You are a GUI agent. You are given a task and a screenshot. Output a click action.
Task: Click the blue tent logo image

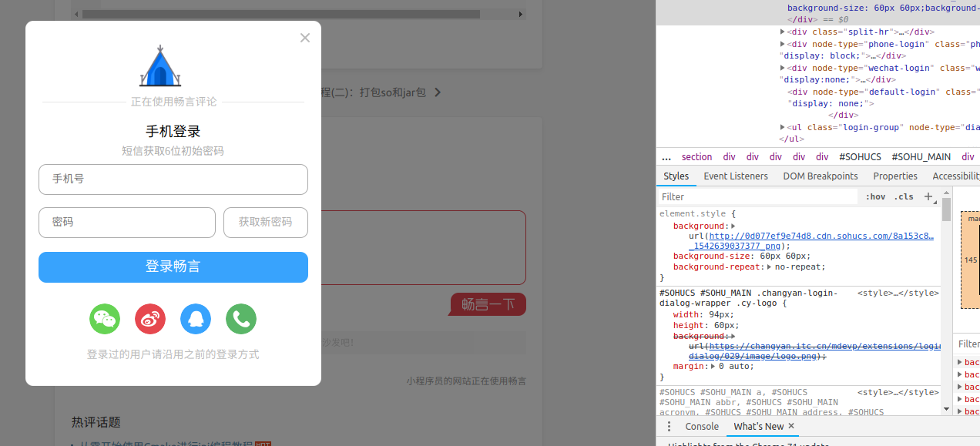160,65
